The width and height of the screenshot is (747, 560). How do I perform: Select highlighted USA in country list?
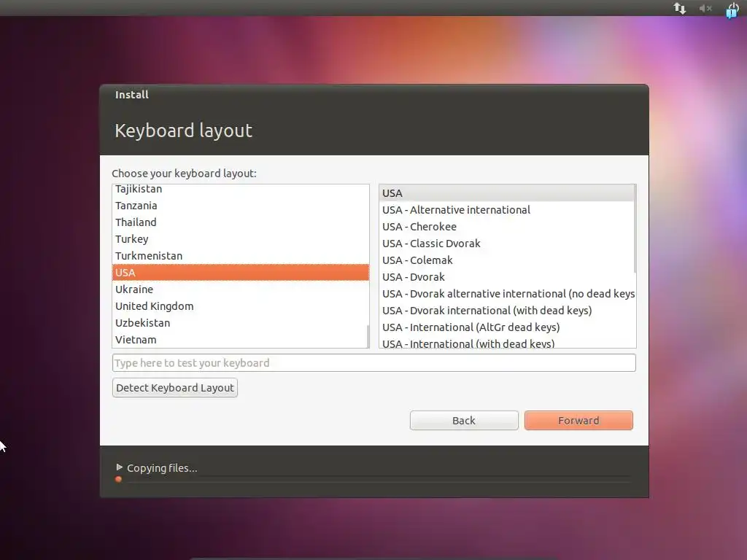(x=241, y=273)
